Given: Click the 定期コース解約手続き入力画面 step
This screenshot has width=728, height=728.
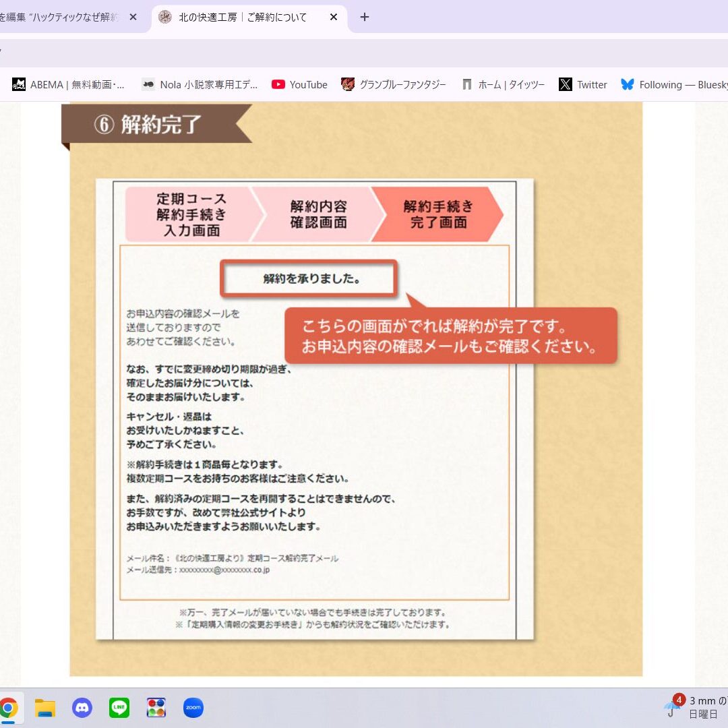Looking at the screenshot, I should click(x=191, y=214).
